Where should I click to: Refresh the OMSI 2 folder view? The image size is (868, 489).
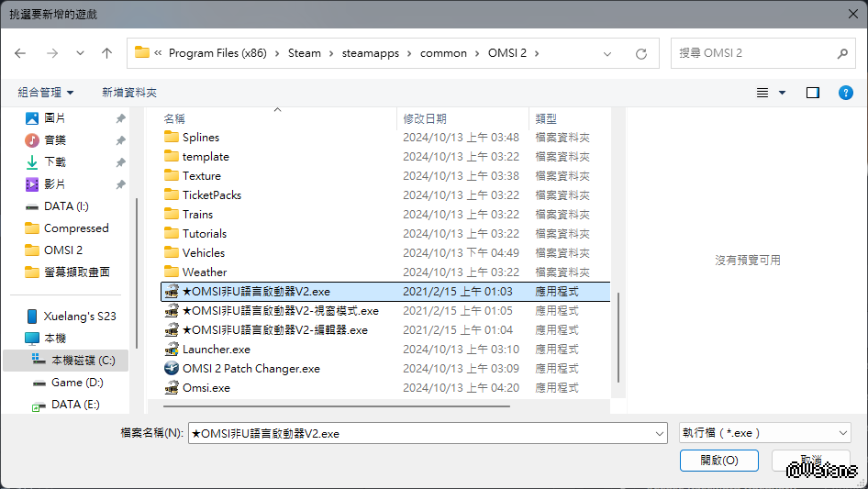pyautogui.click(x=641, y=54)
